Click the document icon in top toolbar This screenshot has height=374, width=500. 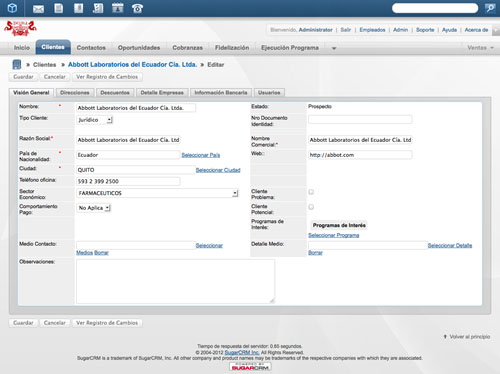click(59, 8)
